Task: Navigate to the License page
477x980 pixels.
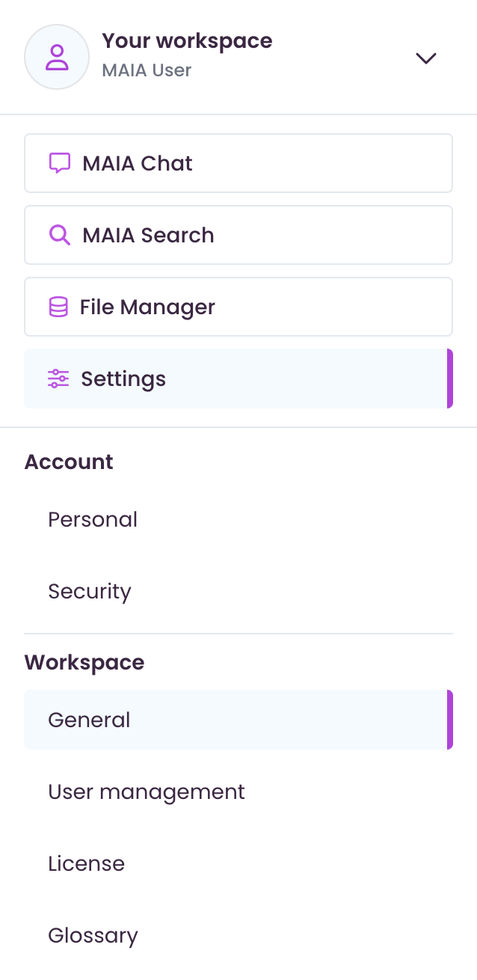Action: coord(86,863)
